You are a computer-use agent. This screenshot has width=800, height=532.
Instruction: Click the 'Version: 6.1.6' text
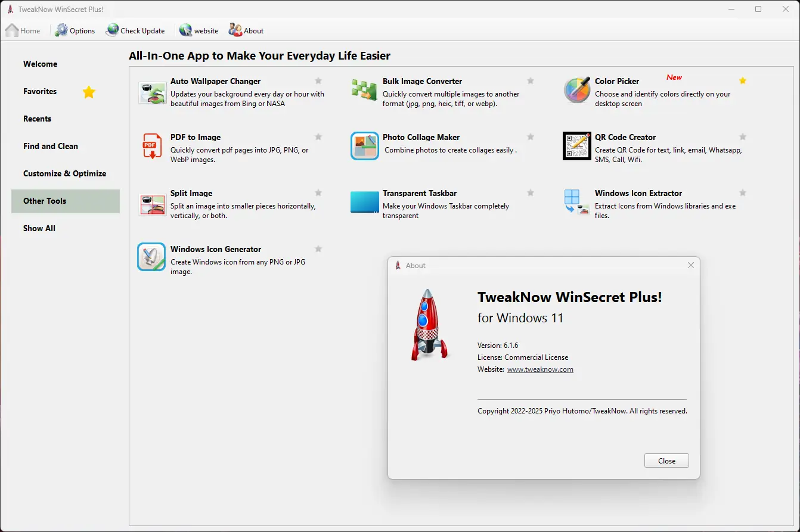click(498, 346)
